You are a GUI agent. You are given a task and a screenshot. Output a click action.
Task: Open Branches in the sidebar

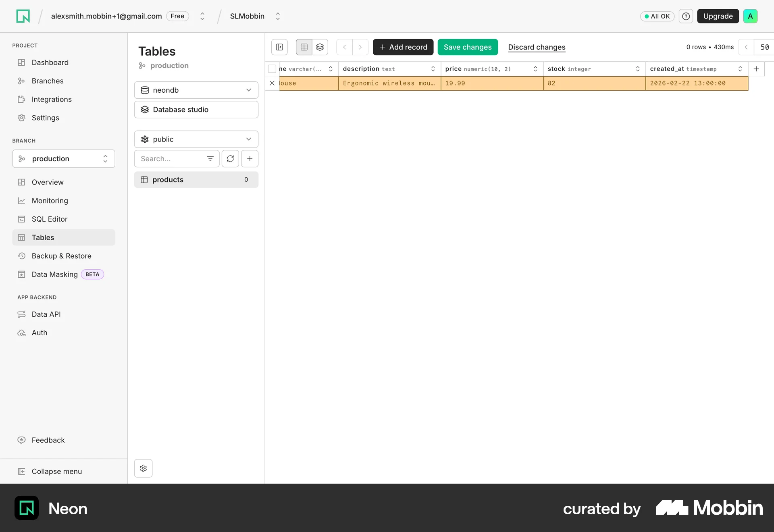[64, 81]
